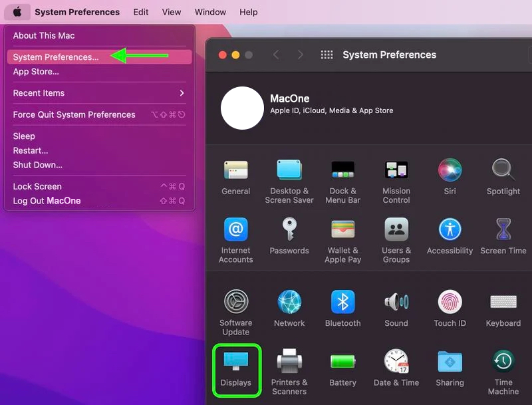The height and width of the screenshot is (405, 532).
Task: Go back using the toolbar chevron
Action: pyautogui.click(x=277, y=55)
